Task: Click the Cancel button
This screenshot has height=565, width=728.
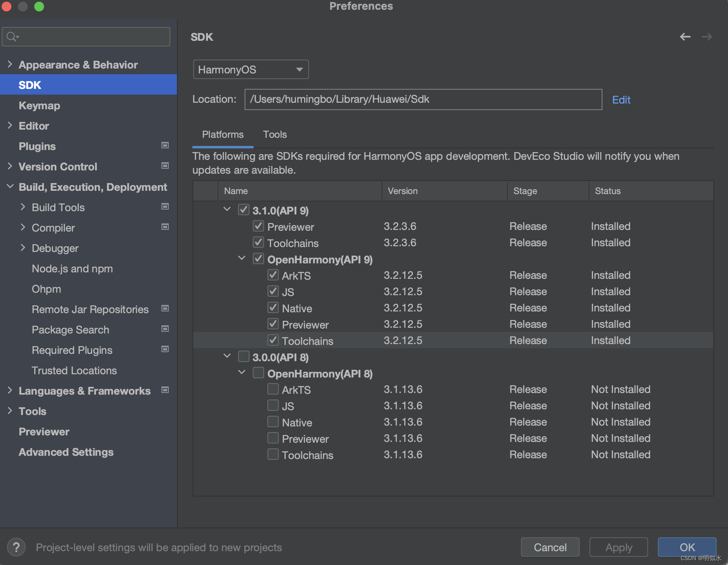Action: (550, 547)
